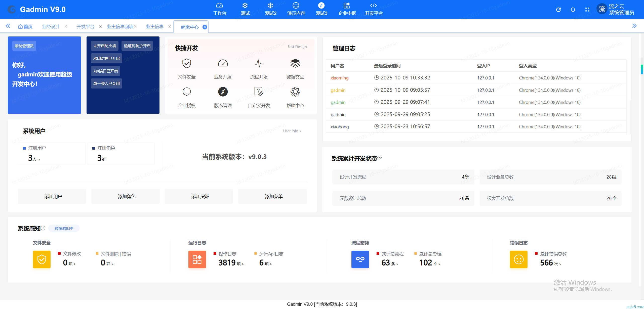Open the notification bell icon

pyautogui.click(x=573, y=10)
